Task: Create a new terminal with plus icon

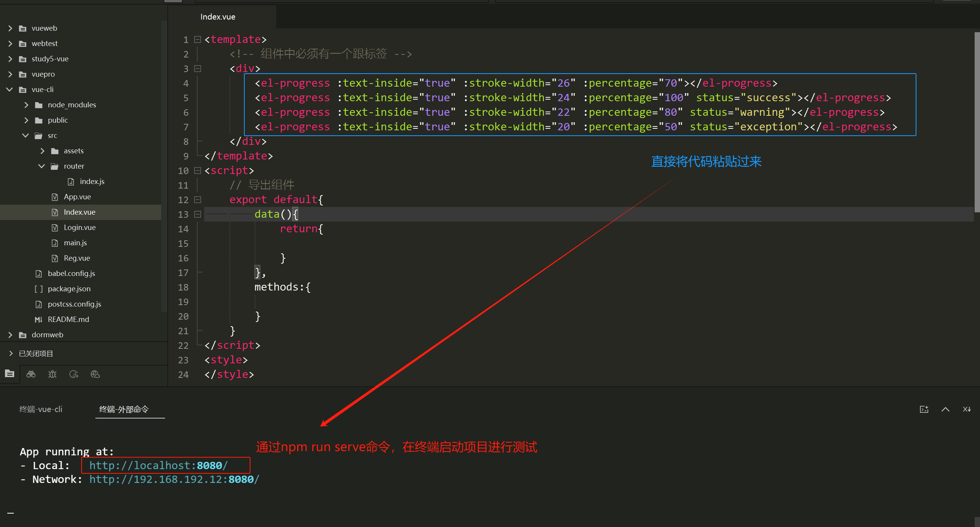Action: (x=924, y=409)
